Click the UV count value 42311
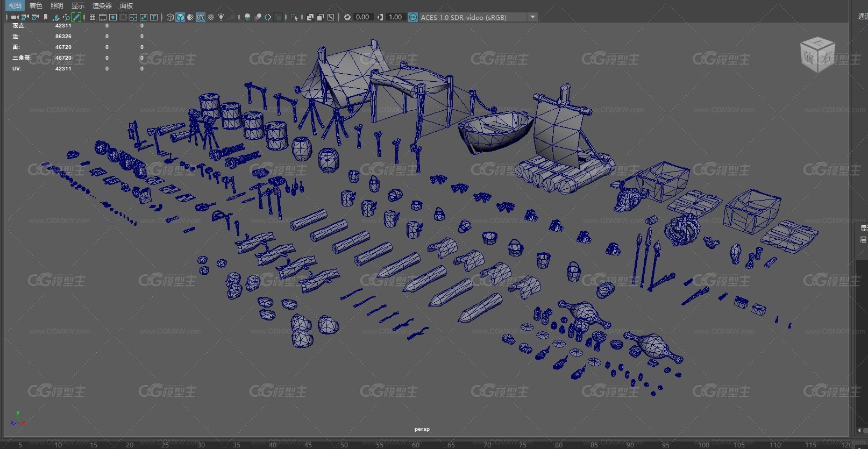Viewport: 868px width, 449px height. (63, 69)
